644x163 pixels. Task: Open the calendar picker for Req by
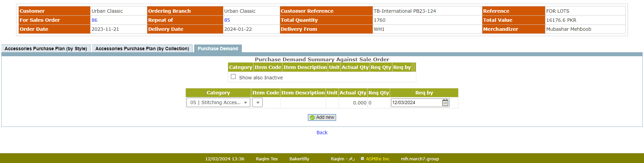point(445,103)
